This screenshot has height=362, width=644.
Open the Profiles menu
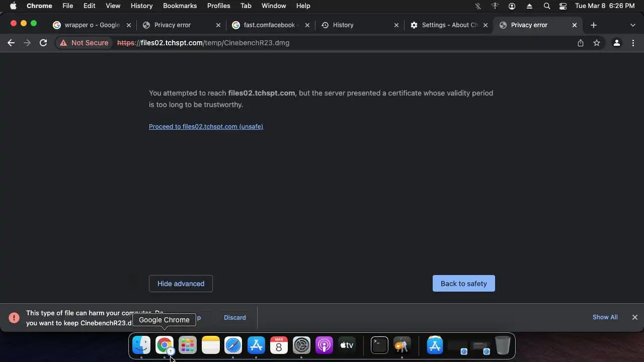(218, 6)
